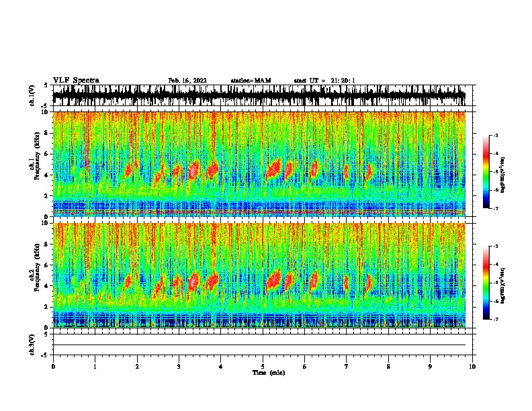Click the ch.2 color bar log(PSD) unit label

pyautogui.click(x=503, y=285)
